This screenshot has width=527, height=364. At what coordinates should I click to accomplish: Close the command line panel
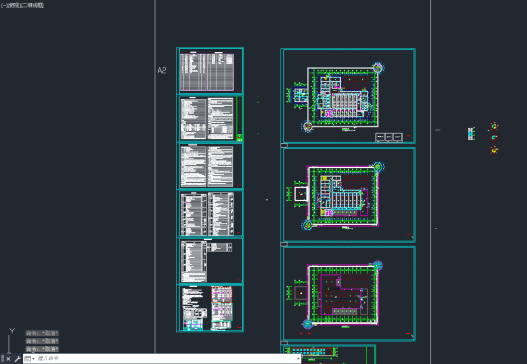tap(8, 359)
